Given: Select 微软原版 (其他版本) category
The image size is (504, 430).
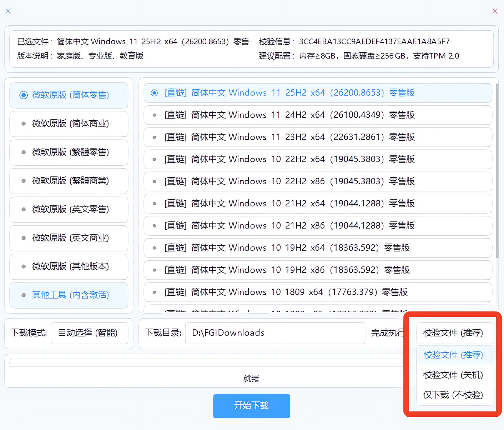Looking at the screenshot, I should coord(69,267).
